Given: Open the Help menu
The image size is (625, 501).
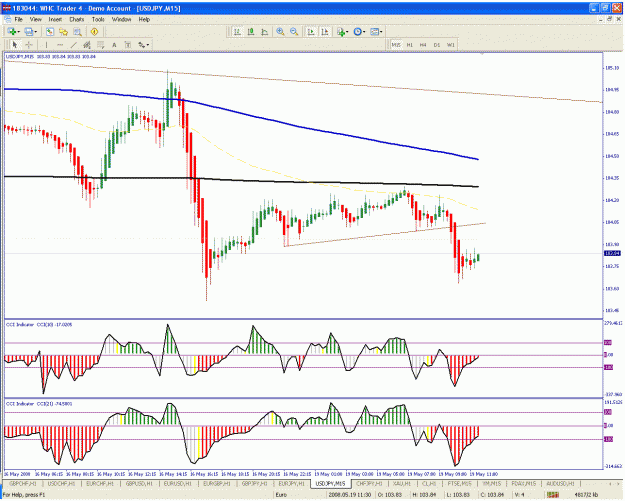Looking at the screenshot, I should pyautogui.click(x=144, y=19).
